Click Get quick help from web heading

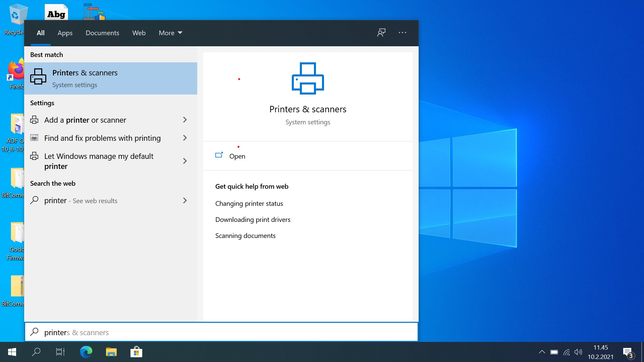pyautogui.click(x=252, y=186)
